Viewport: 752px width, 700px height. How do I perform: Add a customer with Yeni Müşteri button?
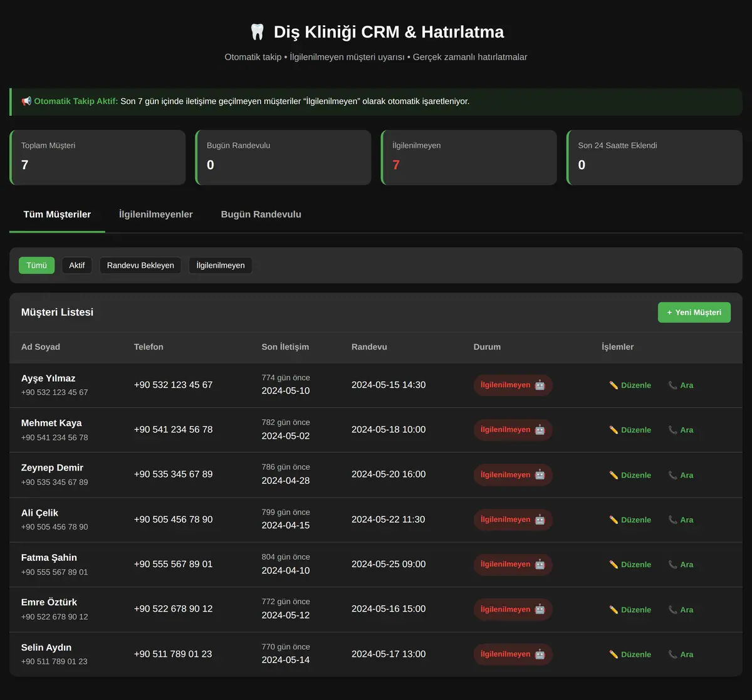tap(694, 312)
